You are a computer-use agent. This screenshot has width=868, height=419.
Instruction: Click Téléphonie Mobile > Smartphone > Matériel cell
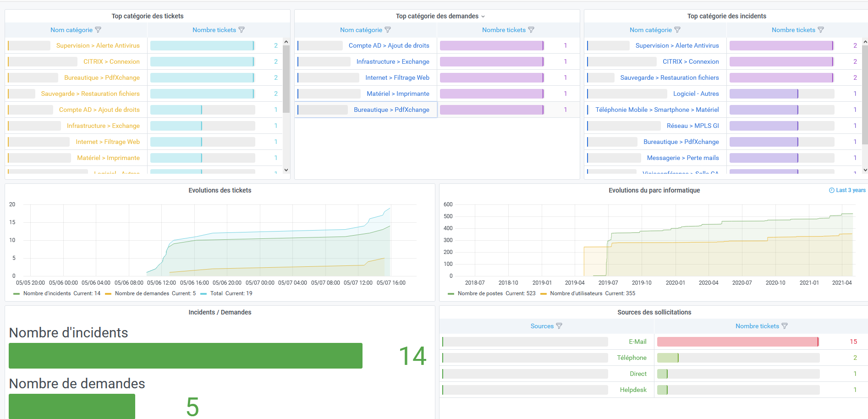pos(657,110)
